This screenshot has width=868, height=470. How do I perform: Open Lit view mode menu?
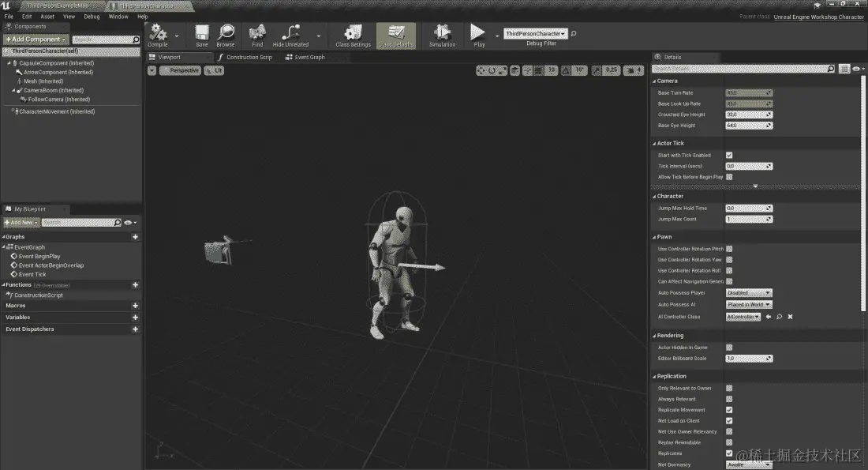point(214,70)
